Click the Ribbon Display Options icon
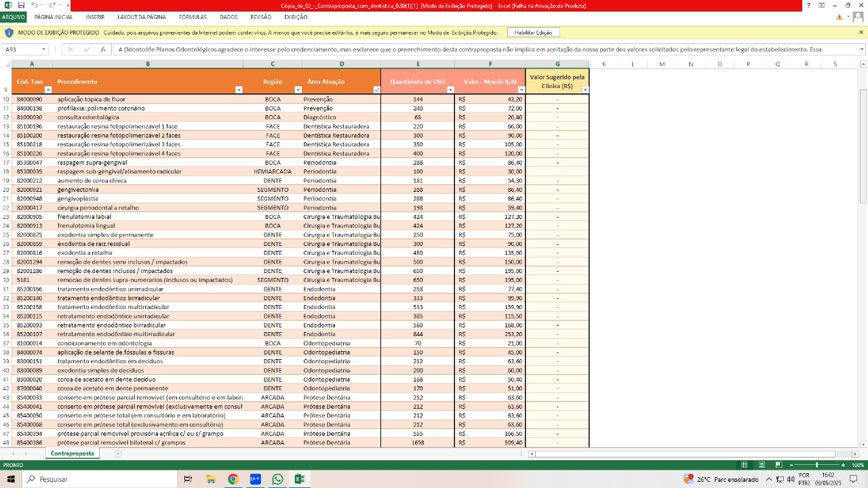This screenshot has height=488, width=868. pos(821,5)
